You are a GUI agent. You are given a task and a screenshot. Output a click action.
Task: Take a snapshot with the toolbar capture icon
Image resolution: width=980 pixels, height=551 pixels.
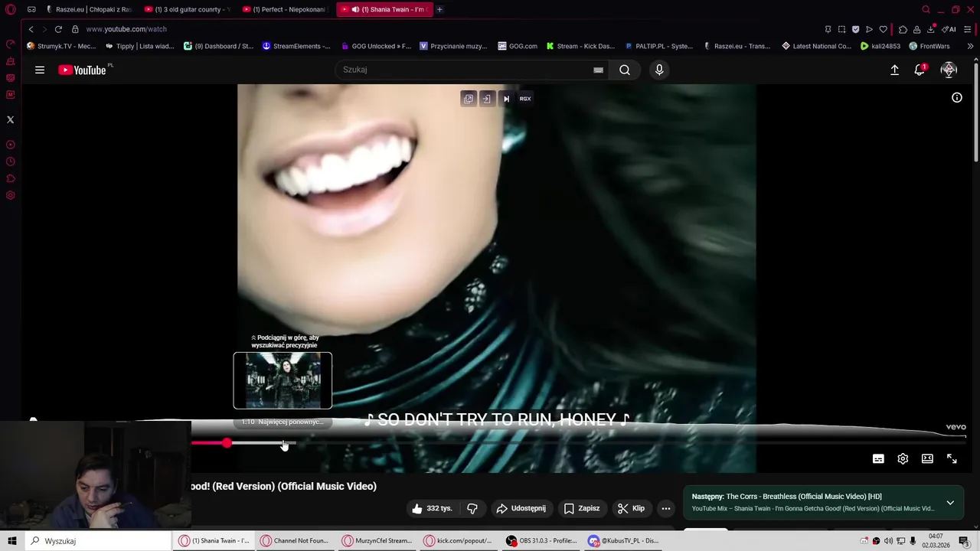click(x=841, y=29)
